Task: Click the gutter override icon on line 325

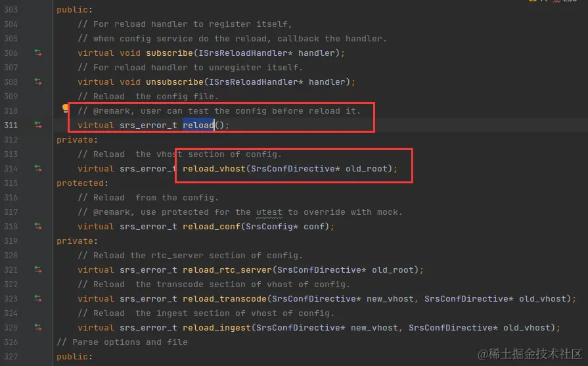Action: pyautogui.click(x=38, y=327)
